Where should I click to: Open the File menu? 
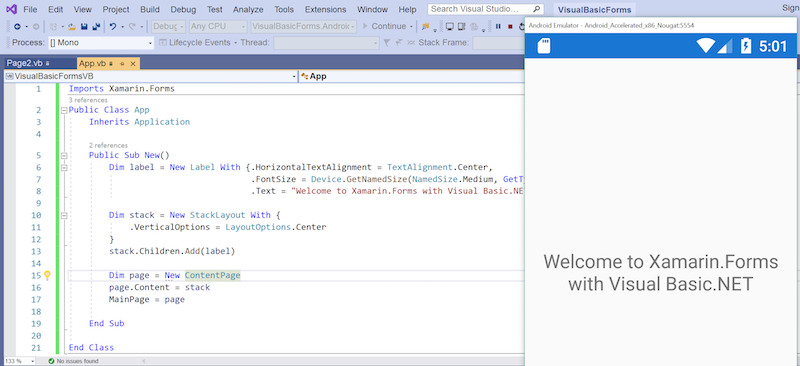click(30, 9)
